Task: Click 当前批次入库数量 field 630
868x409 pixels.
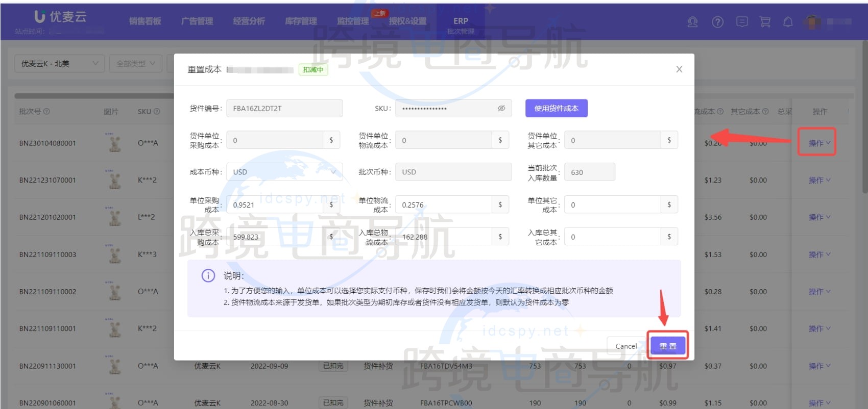Action: [x=590, y=172]
